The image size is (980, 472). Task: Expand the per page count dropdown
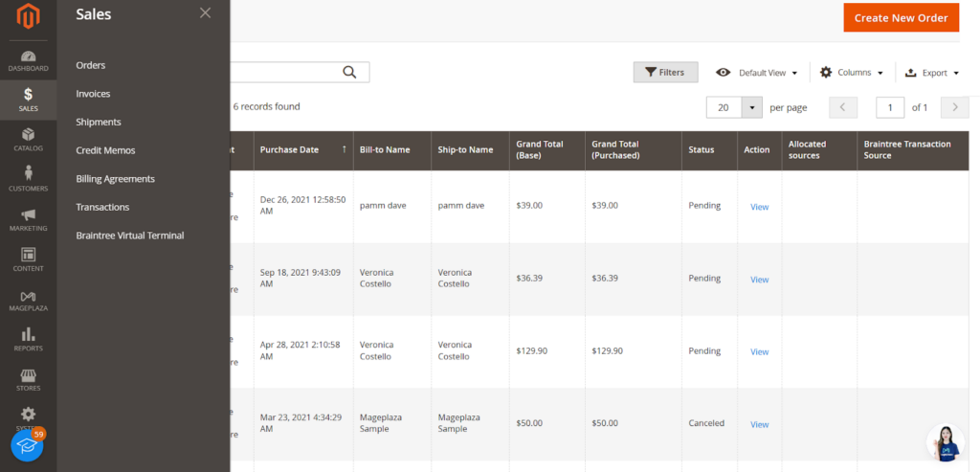pyautogui.click(x=752, y=107)
